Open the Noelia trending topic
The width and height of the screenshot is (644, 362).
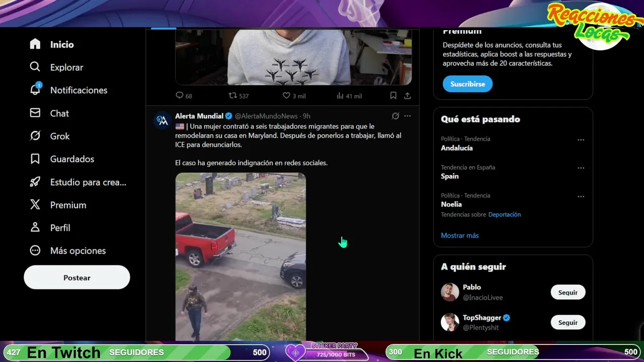(451, 204)
